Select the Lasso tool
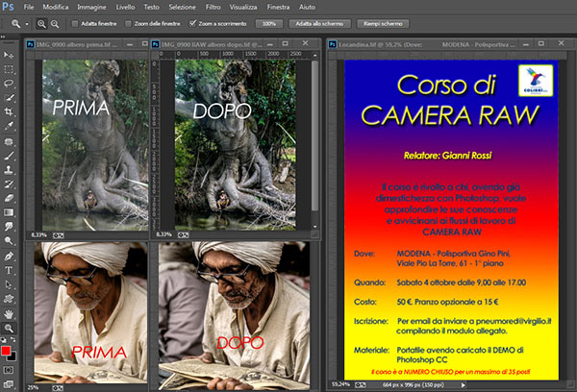This screenshot has width=577, height=392. pyautogui.click(x=9, y=84)
